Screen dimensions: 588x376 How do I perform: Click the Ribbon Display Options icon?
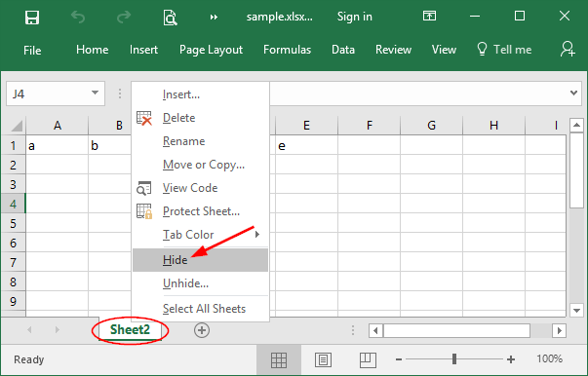pos(429,16)
